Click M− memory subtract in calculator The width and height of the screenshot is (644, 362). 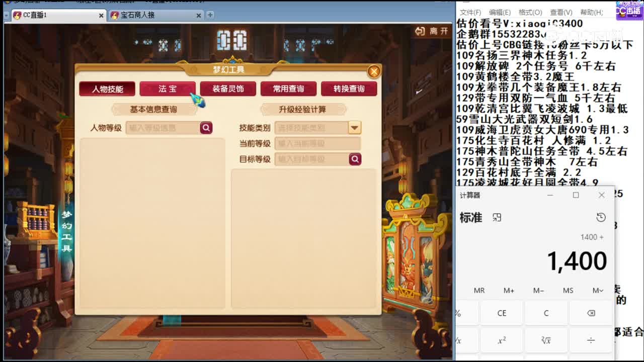pyautogui.click(x=538, y=290)
